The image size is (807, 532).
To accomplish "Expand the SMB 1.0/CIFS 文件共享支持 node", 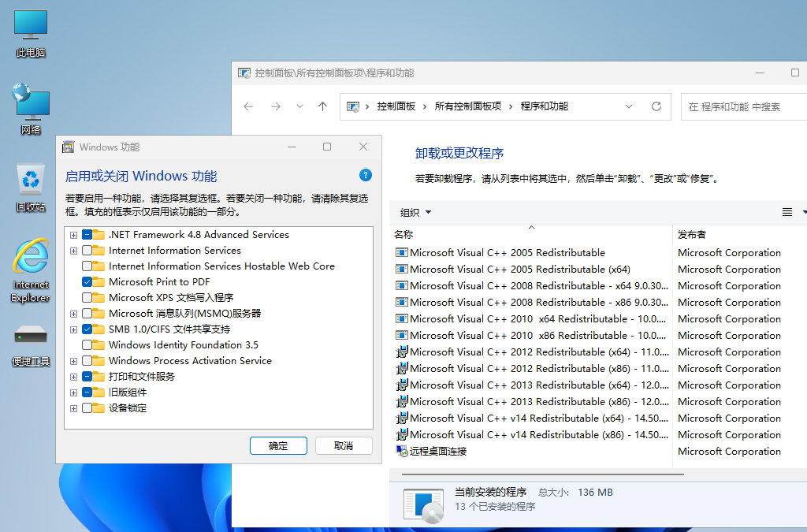I will 73,329.
